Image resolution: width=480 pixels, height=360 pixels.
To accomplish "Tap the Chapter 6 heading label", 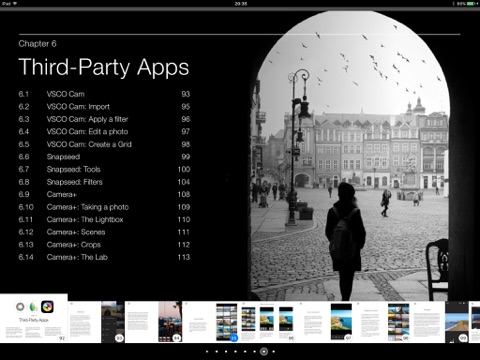I will point(37,44).
